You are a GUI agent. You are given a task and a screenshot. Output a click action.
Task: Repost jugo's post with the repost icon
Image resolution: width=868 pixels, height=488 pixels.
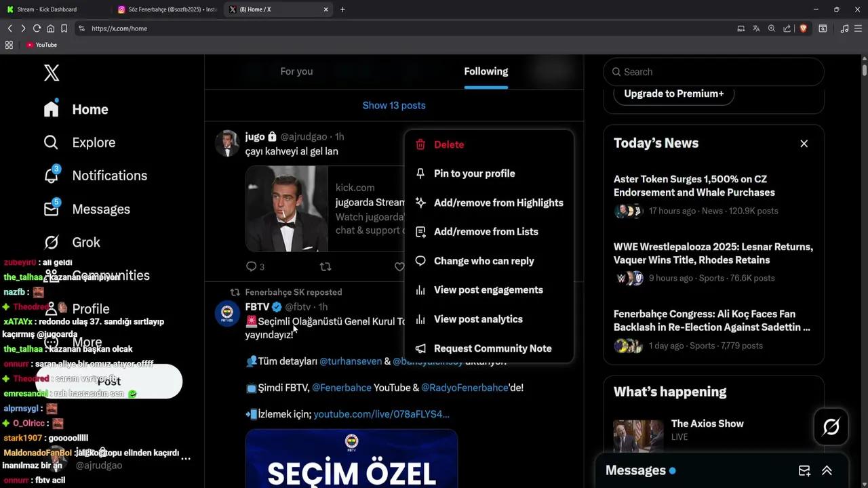tap(325, 266)
